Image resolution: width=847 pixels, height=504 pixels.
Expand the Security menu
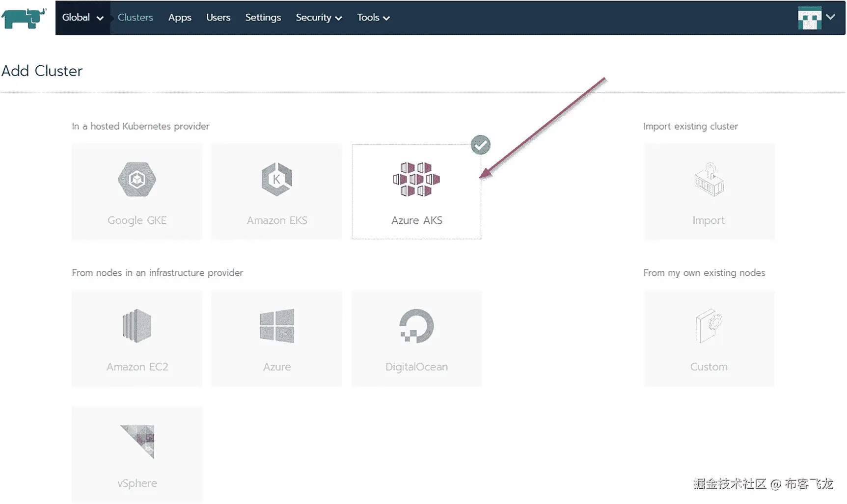(319, 18)
